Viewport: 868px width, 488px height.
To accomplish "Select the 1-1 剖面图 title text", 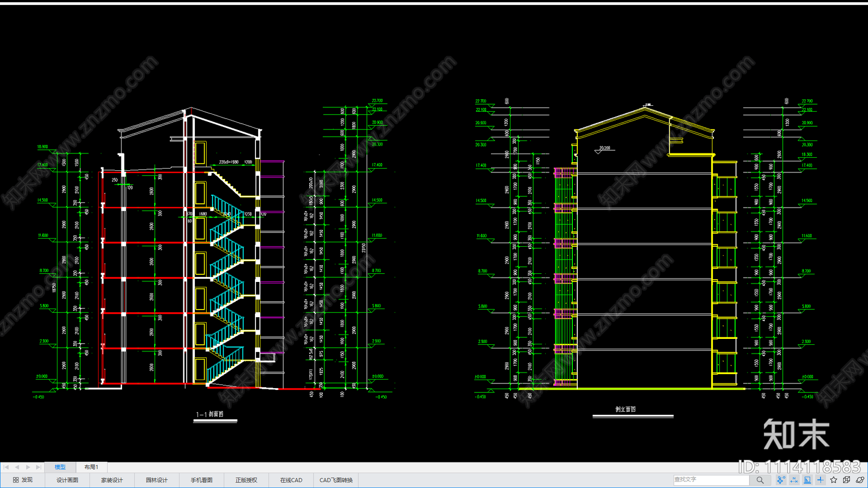I will (210, 414).
